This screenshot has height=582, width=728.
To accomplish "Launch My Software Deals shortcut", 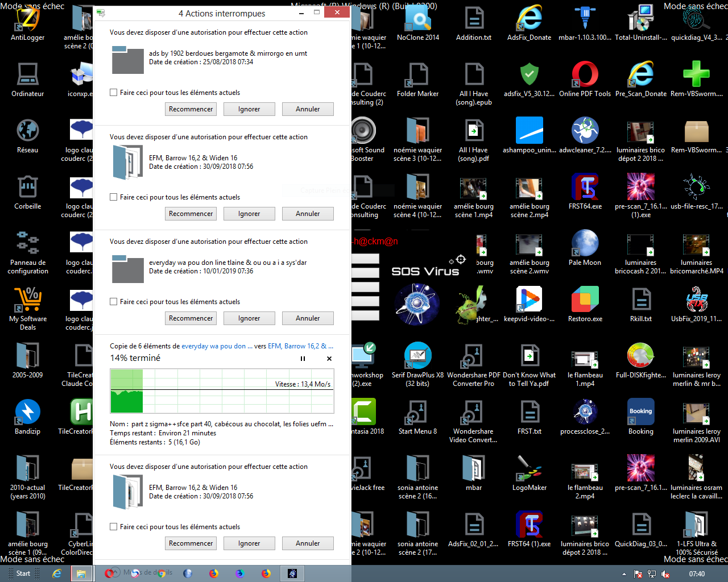I will click(27, 309).
